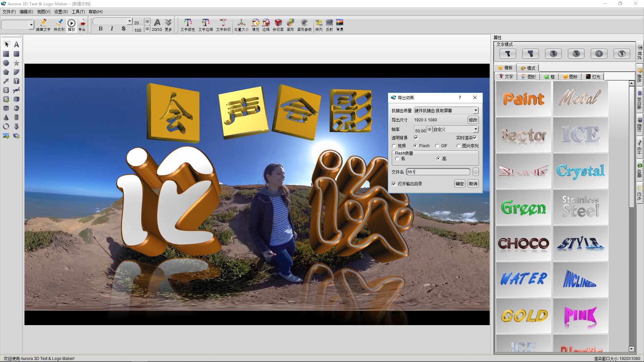This screenshot has height=362, width=644.
Task: Select the star shape tool
Action: (16, 63)
